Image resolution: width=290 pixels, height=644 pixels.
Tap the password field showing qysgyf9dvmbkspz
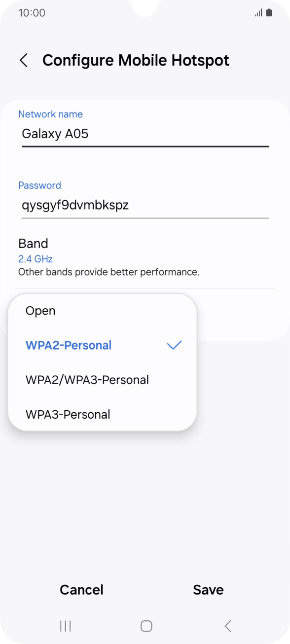(x=75, y=205)
